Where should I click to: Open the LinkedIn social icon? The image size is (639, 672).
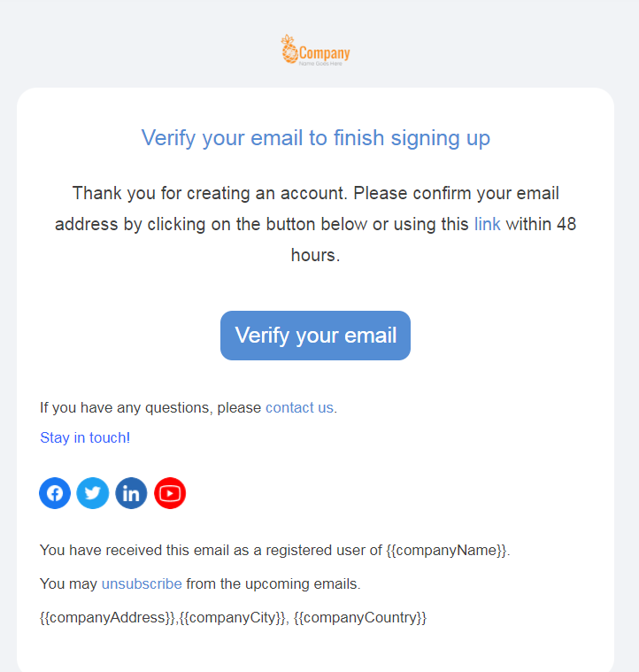(131, 493)
